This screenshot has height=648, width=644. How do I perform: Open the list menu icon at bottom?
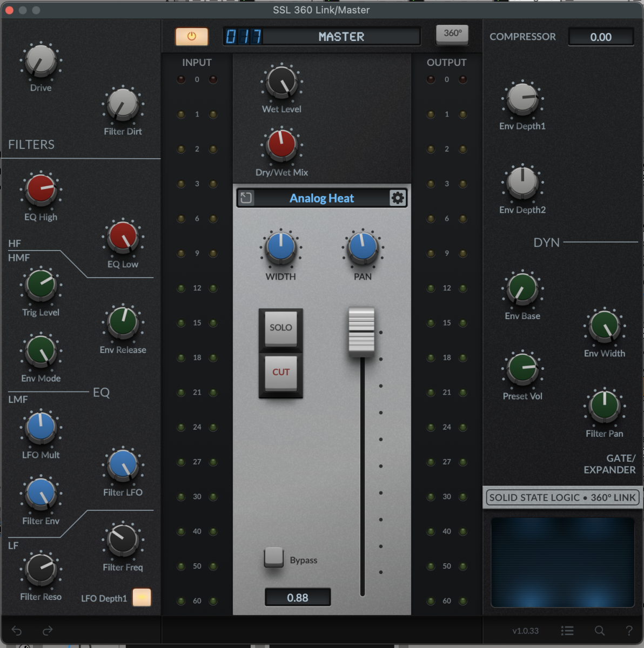coord(567,631)
